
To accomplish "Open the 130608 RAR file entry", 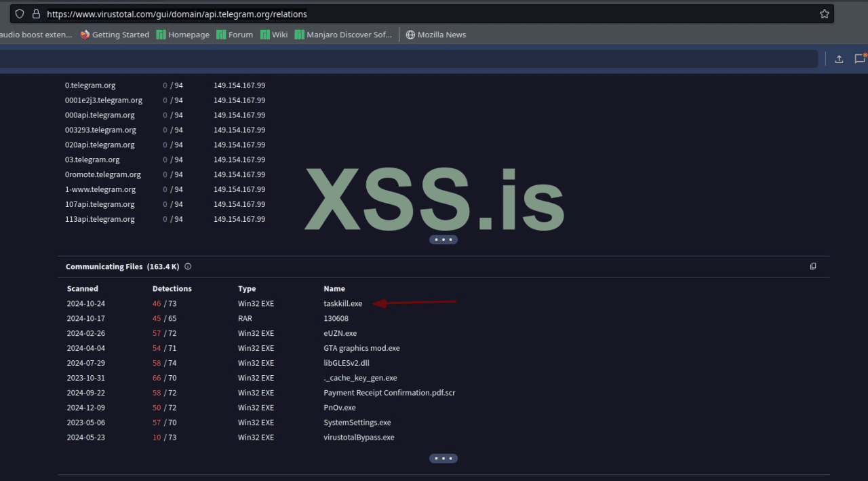I will 336,319.
